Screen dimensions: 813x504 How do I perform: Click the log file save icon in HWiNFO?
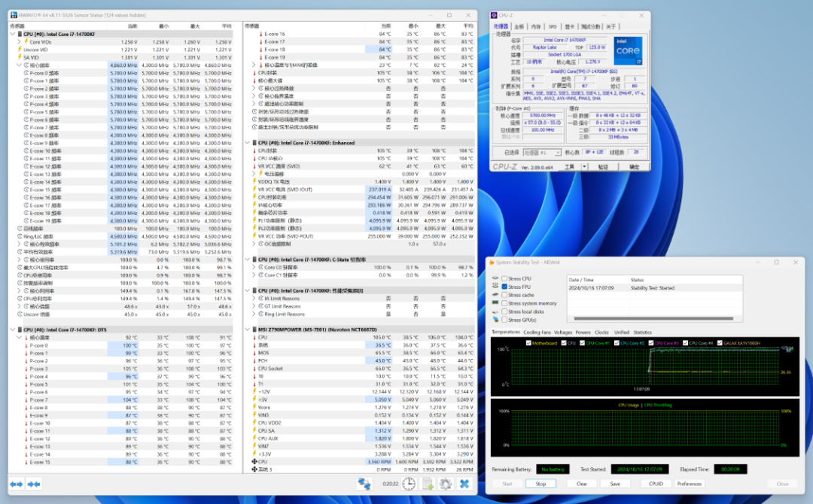pyautogui.click(x=427, y=484)
